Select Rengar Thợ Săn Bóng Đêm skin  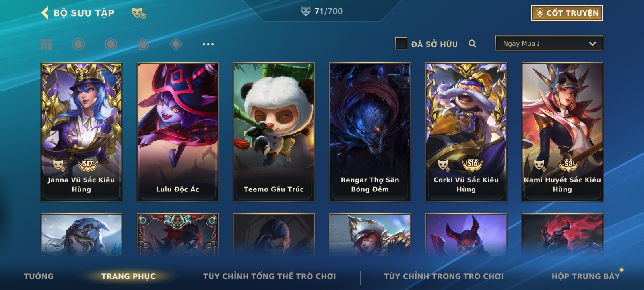370,132
